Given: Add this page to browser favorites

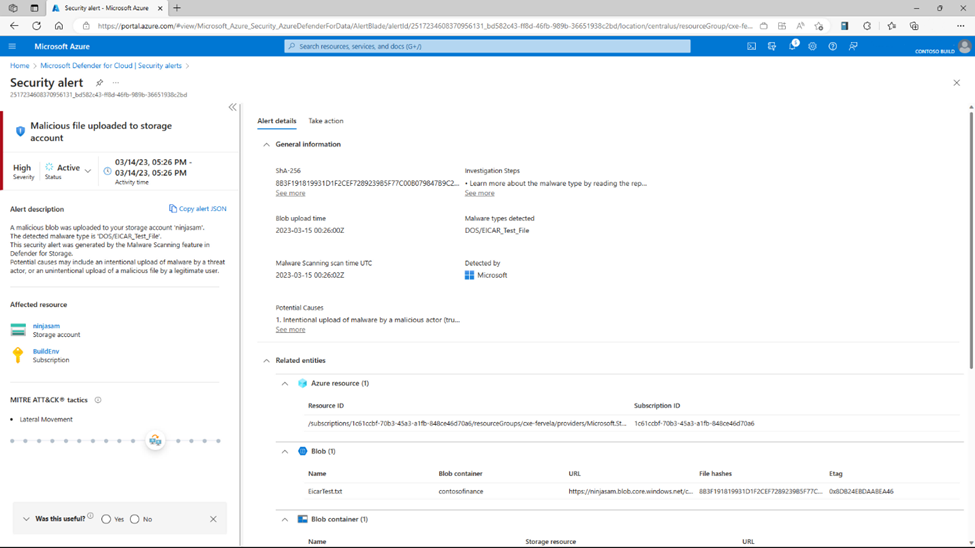Looking at the screenshot, I should [819, 26].
